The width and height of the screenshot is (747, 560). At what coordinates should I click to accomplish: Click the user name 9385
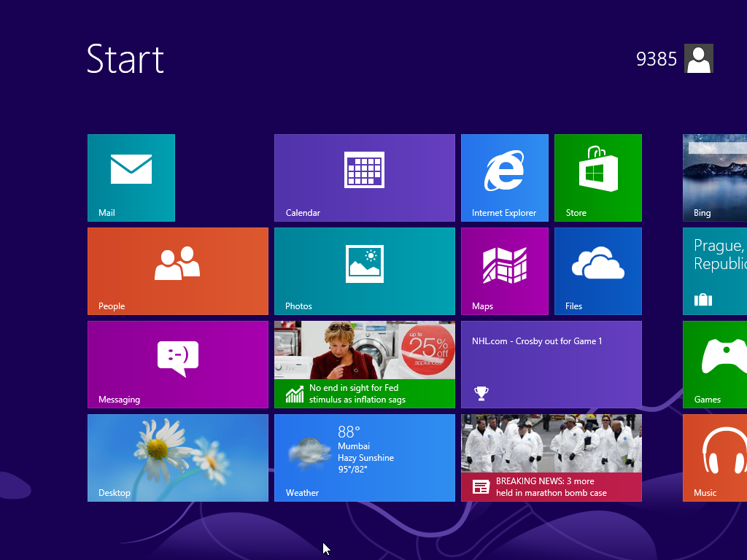656,59
